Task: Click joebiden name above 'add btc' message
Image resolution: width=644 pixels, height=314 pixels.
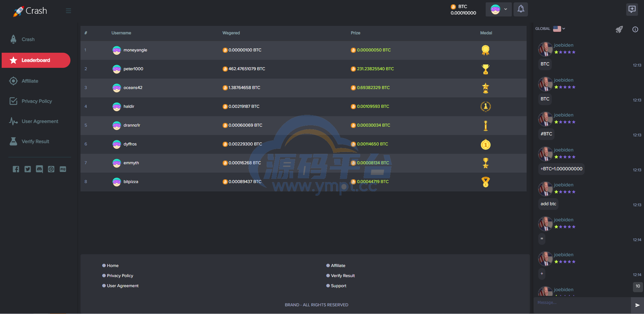Action: [x=563, y=185]
